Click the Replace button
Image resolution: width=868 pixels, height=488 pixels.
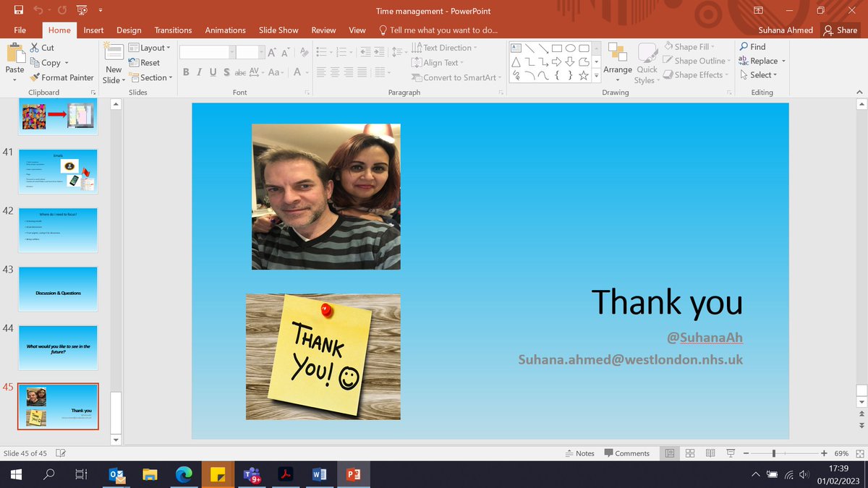click(762, 61)
